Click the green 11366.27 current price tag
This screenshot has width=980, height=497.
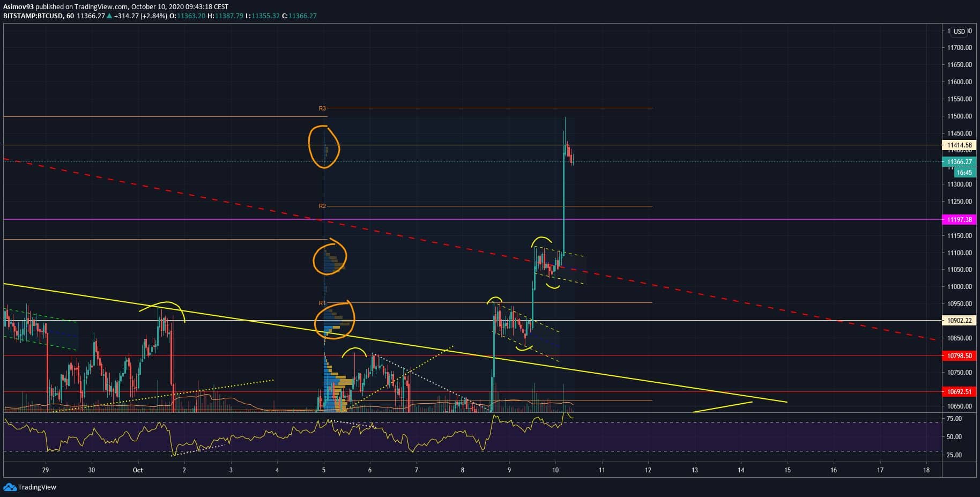[x=959, y=162]
